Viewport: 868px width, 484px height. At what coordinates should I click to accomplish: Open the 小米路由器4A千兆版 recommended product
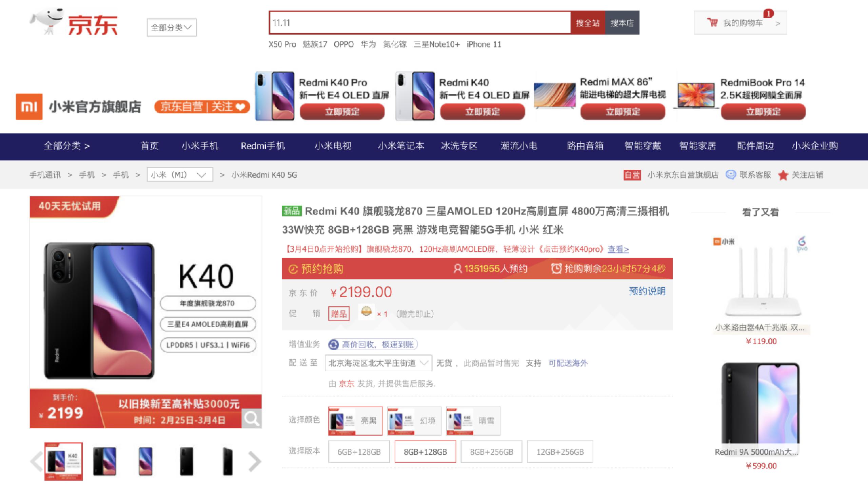pos(761,290)
